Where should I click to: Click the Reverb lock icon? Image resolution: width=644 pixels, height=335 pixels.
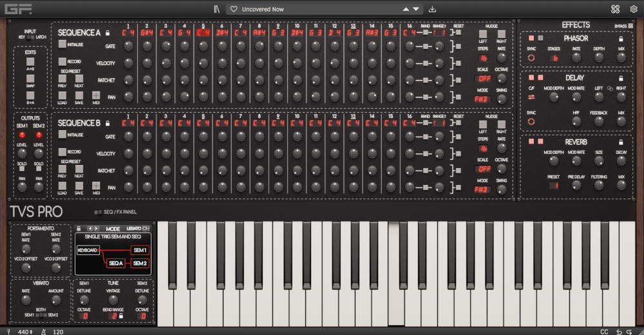point(621,142)
